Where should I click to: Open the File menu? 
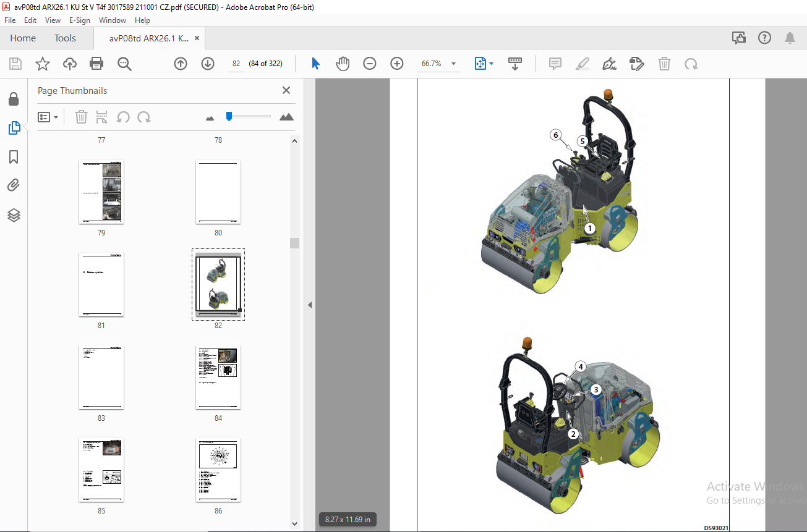click(x=10, y=20)
